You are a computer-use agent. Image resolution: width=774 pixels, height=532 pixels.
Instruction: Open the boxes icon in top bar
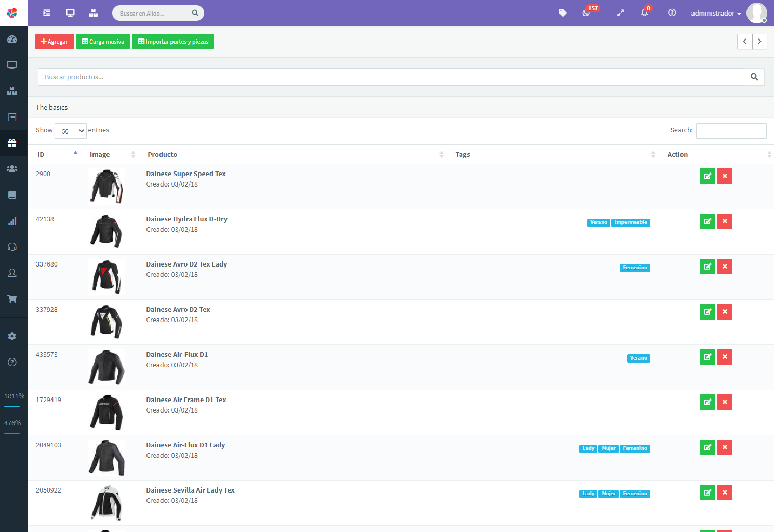[94, 13]
